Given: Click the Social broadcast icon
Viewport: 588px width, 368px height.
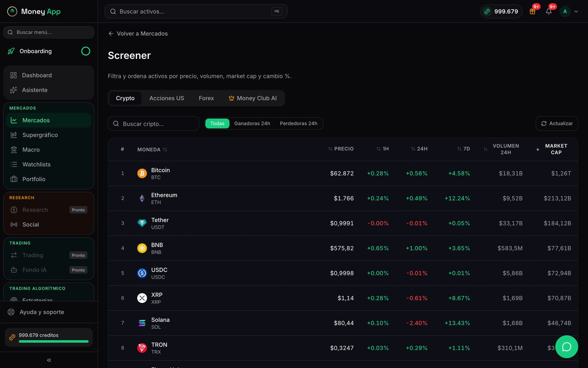Looking at the screenshot, I should point(14,225).
